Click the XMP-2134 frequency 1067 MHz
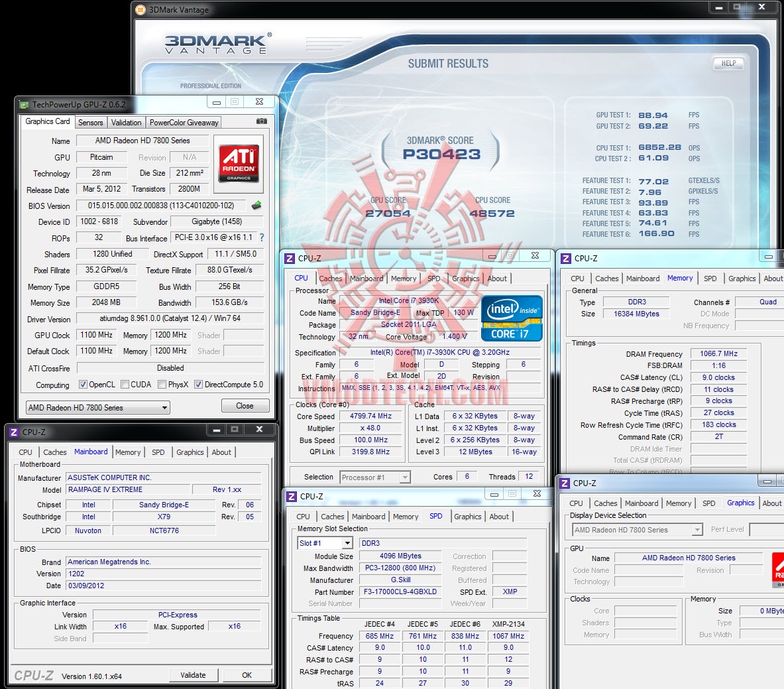Viewport: 784px width, 689px height. 508,637
